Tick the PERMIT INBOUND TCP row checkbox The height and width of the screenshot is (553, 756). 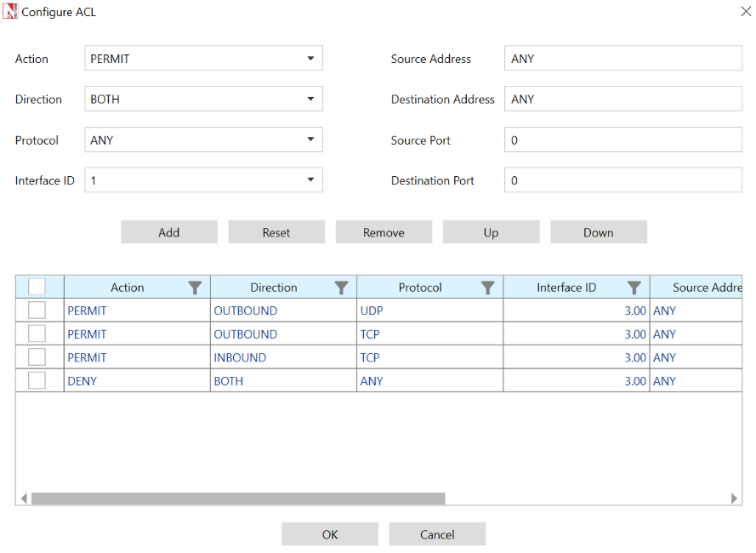point(37,357)
